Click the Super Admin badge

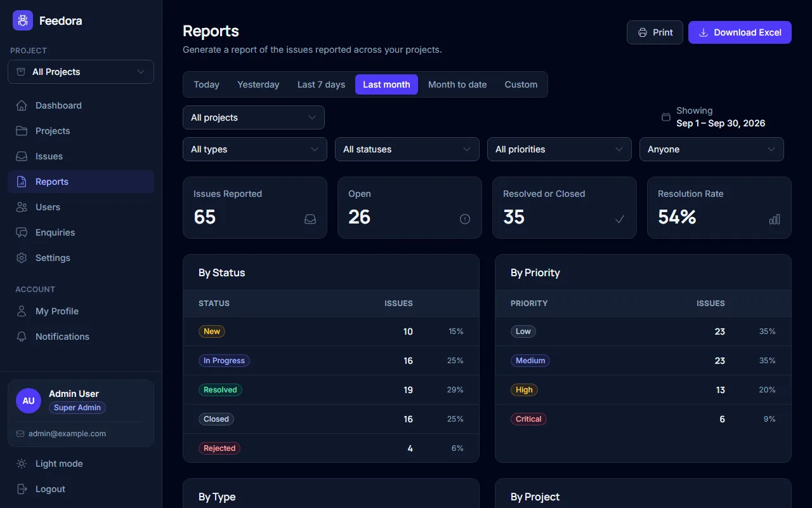pos(77,408)
